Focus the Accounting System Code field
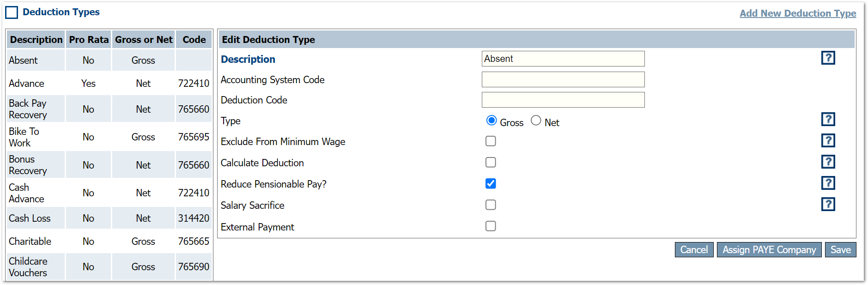The image size is (868, 285). (563, 79)
